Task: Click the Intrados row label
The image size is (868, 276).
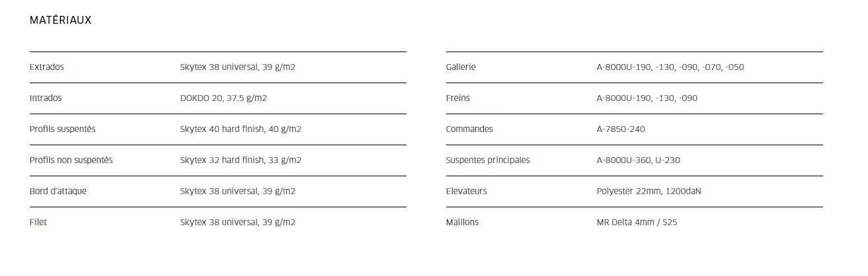Action: (x=46, y=98)
